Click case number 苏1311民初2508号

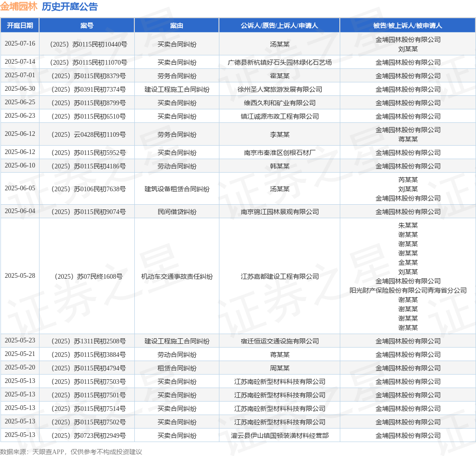point(89,341)
